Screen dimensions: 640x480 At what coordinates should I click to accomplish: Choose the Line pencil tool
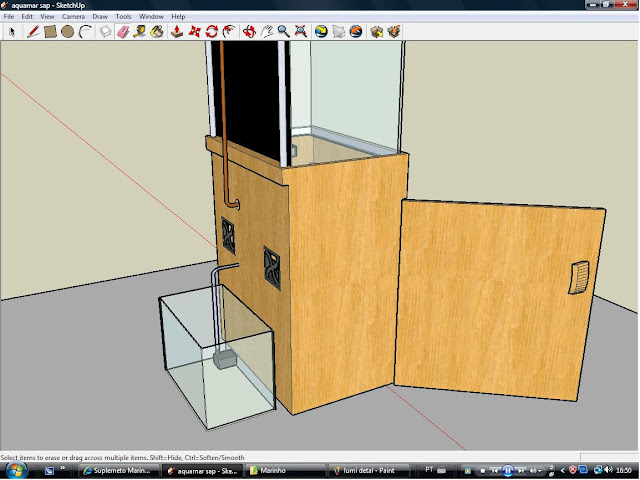(33, 31)
